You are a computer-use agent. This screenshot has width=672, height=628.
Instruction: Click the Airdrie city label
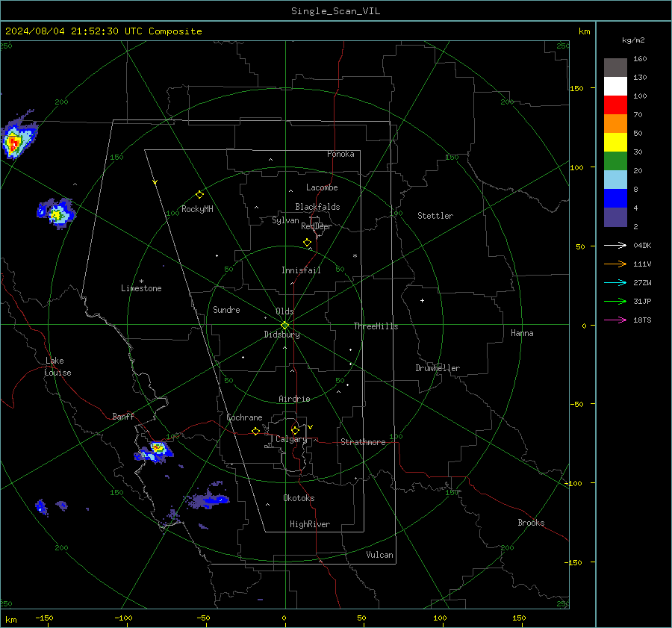(294, 399)
